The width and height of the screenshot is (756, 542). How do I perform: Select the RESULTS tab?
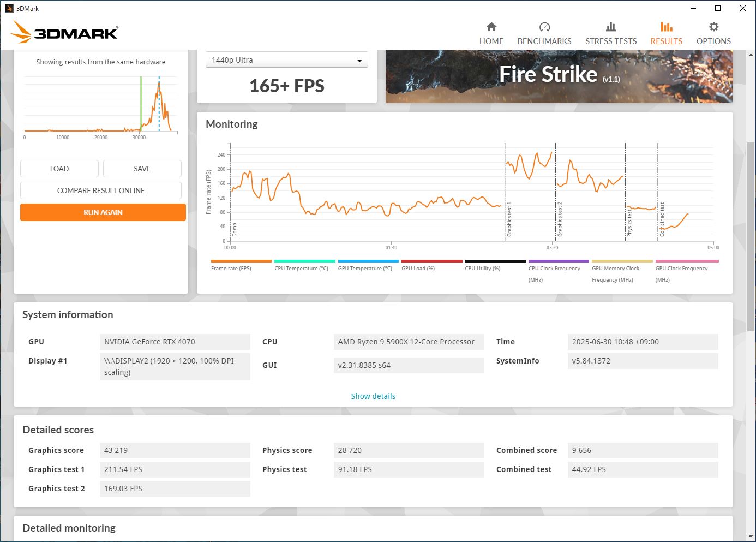pos(667,34)
